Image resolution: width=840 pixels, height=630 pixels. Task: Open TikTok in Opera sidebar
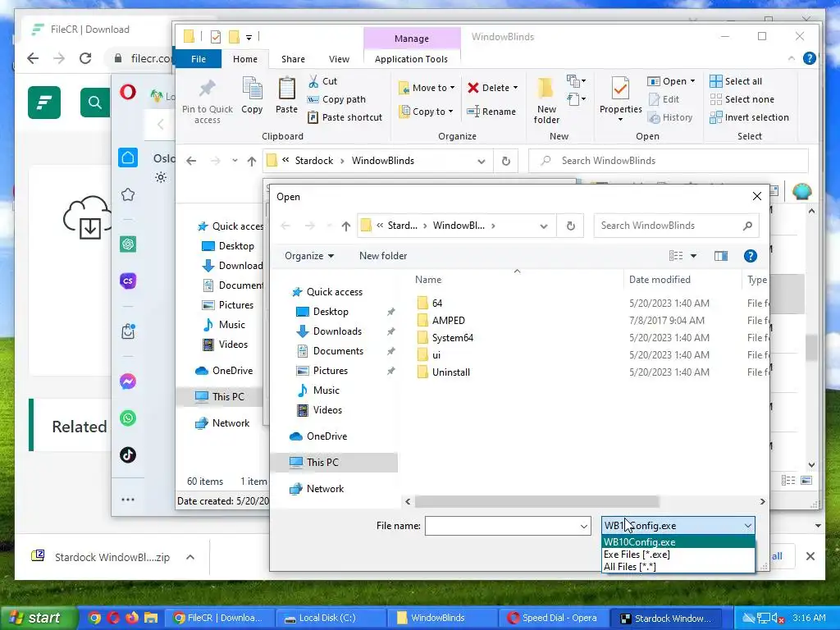tap(127, 454)
